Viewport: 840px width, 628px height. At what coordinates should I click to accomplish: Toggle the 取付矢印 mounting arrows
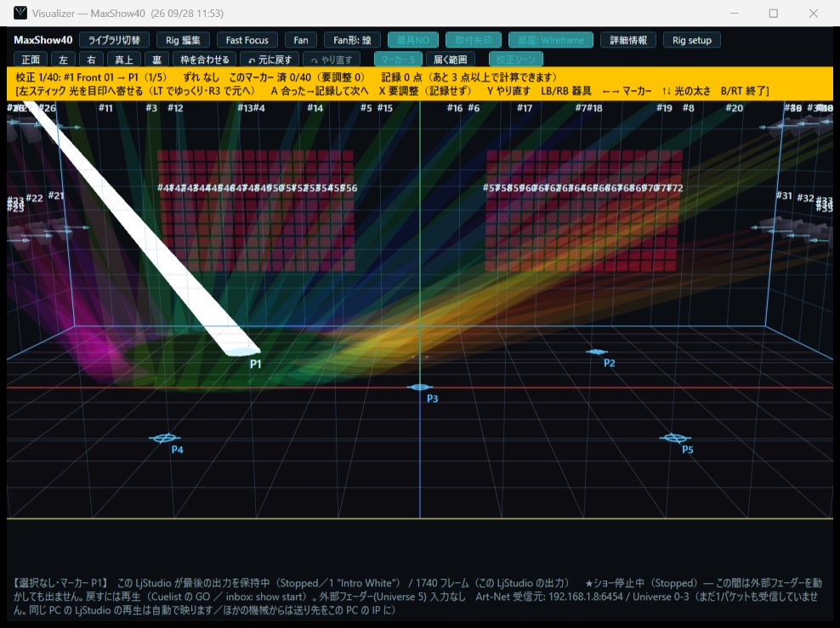coord(474,40)
